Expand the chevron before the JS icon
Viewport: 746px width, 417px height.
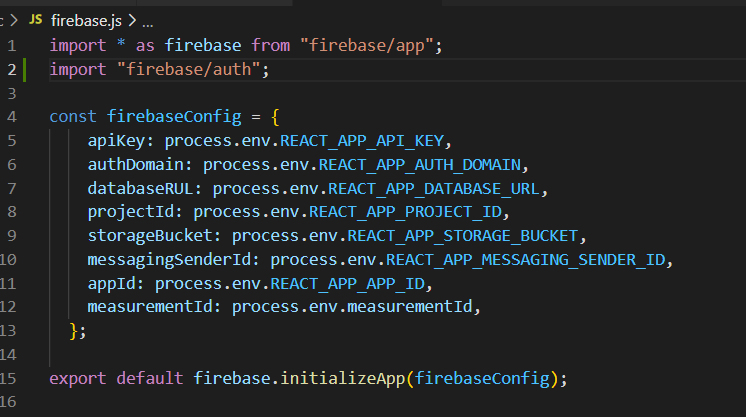coord(14,20)
